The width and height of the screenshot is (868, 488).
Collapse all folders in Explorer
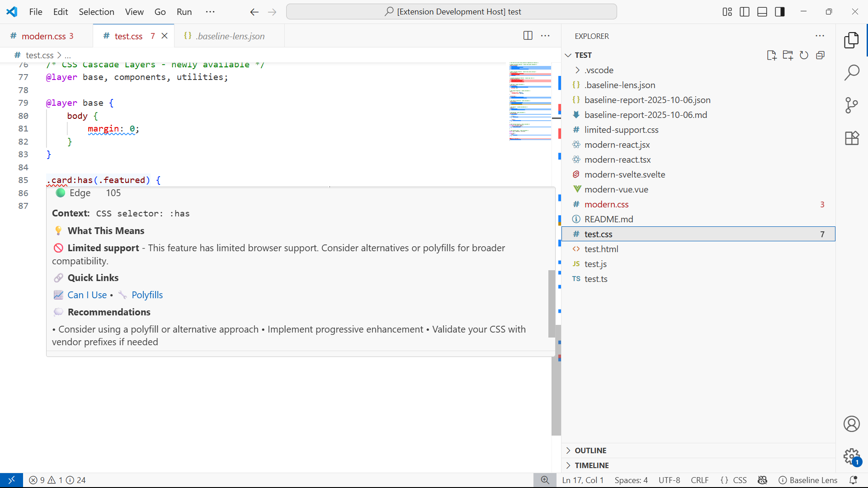click(820, 55)
